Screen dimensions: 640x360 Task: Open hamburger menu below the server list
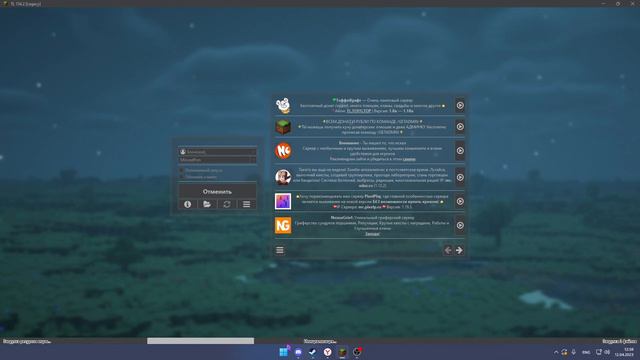pyautogui.click(x=280, y=250)
